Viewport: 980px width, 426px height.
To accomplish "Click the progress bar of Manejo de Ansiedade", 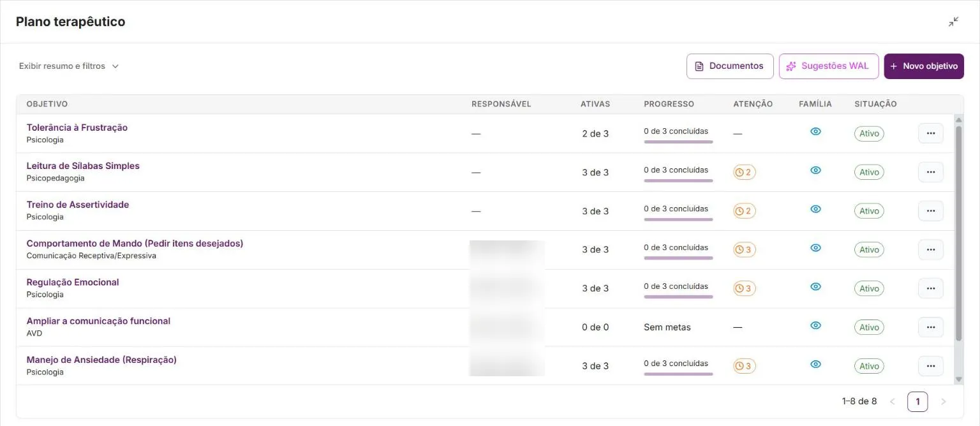I will coord(678,374).
